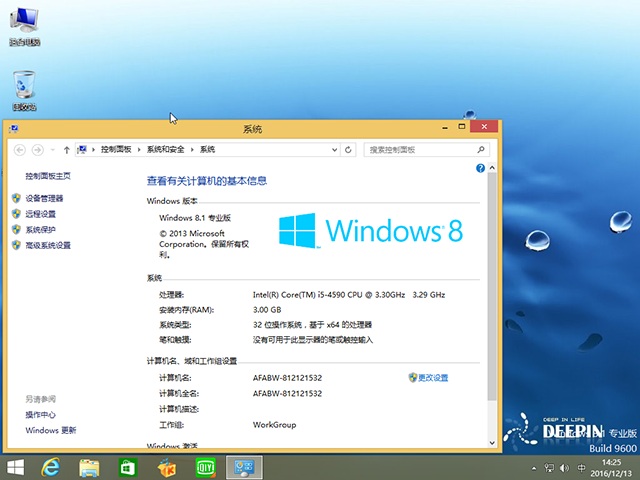Open Windows Store from taskbar
This screenshot has width=640, height=480.
[128, 468]
